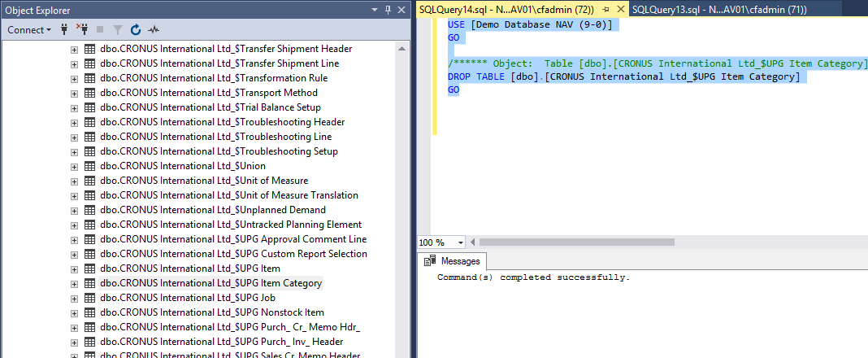Click the table icon for $Untracked Planning Element
The width and height of the screenshot is (868, 358).
pos(89,225)
